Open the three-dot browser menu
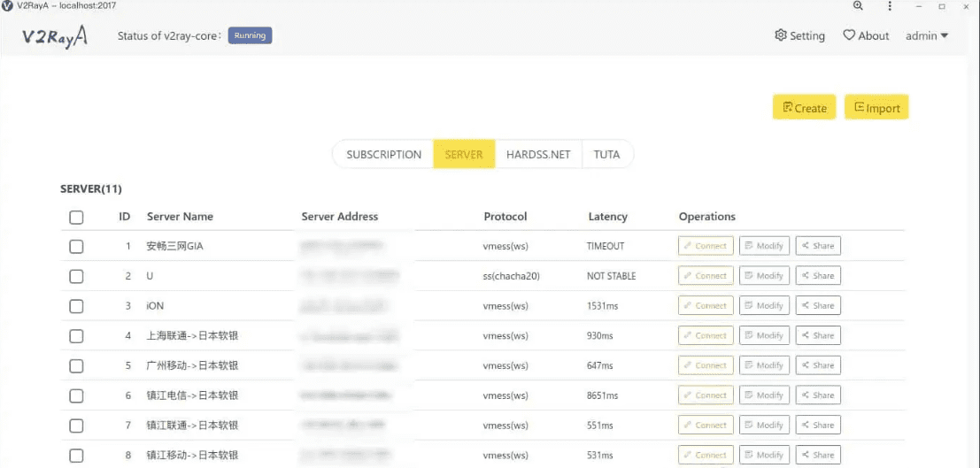This screenshot has width=980, height=468. tap(890, 6)
